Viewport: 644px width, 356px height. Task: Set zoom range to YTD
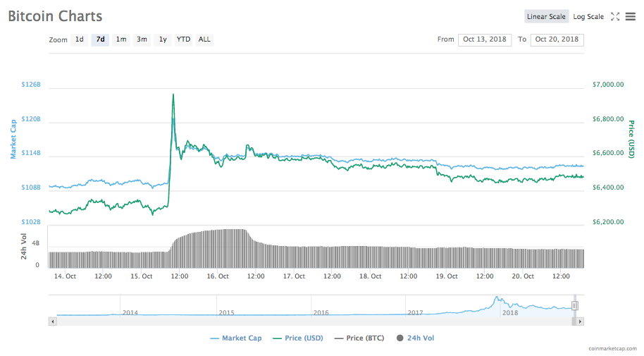(x=183, y=39)
